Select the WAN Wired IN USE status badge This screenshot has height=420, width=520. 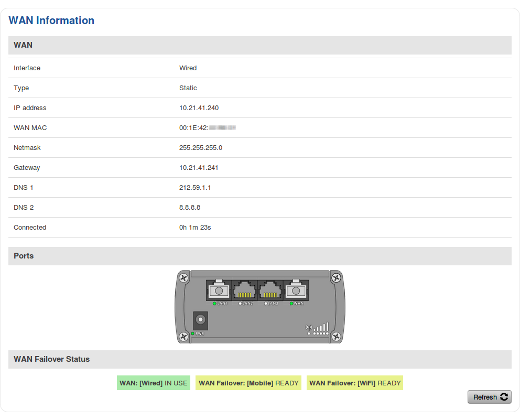coord(154,383)
